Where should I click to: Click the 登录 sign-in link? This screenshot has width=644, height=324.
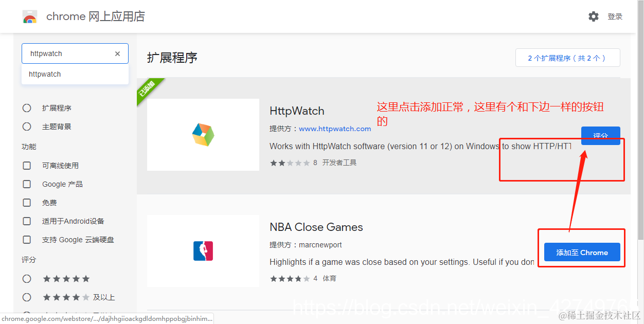(615, 16)
